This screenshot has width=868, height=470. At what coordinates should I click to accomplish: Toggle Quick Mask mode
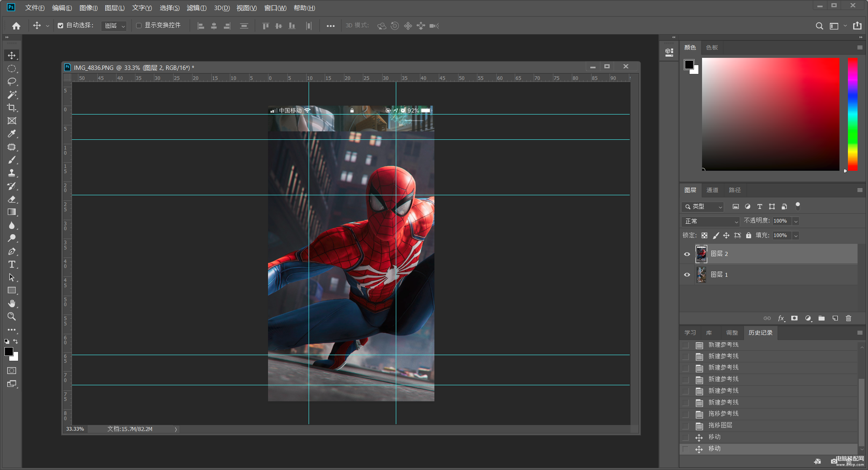[12, 370]
